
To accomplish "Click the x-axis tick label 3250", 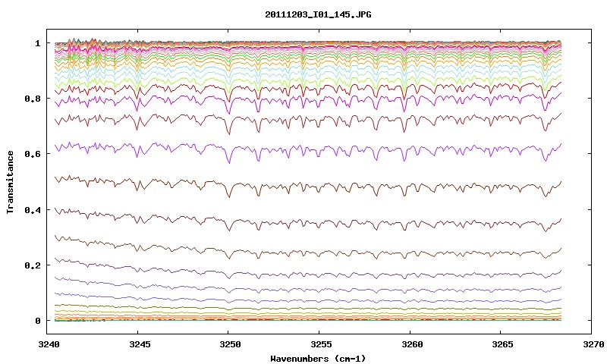I will point(230,344).
